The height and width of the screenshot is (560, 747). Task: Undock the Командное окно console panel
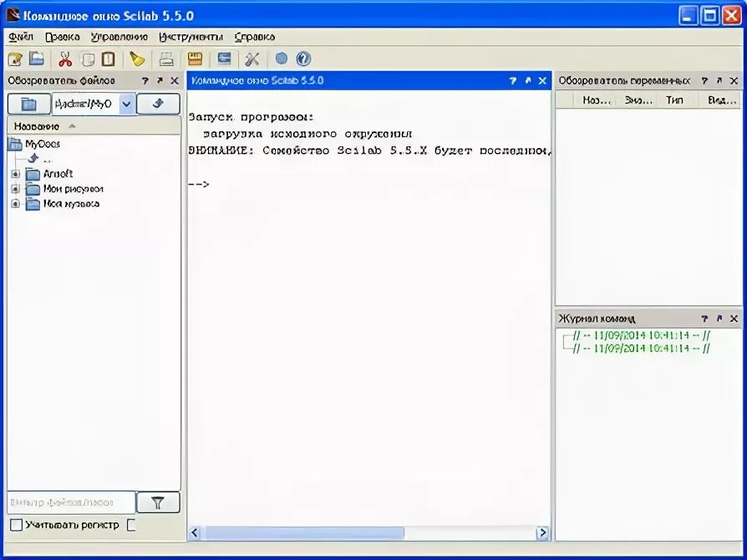pyautogui.click(x=528, y=81)
